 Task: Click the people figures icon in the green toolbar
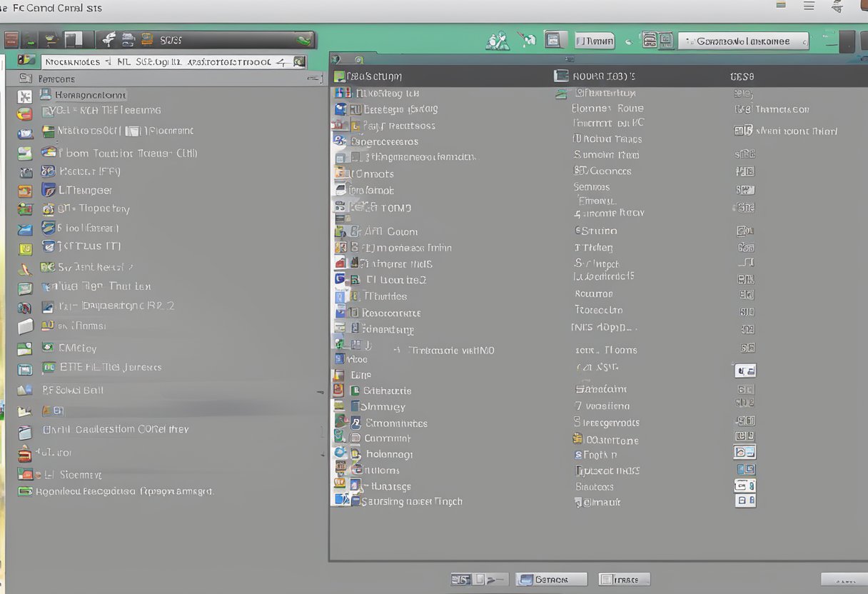click(x=497, y=41)
